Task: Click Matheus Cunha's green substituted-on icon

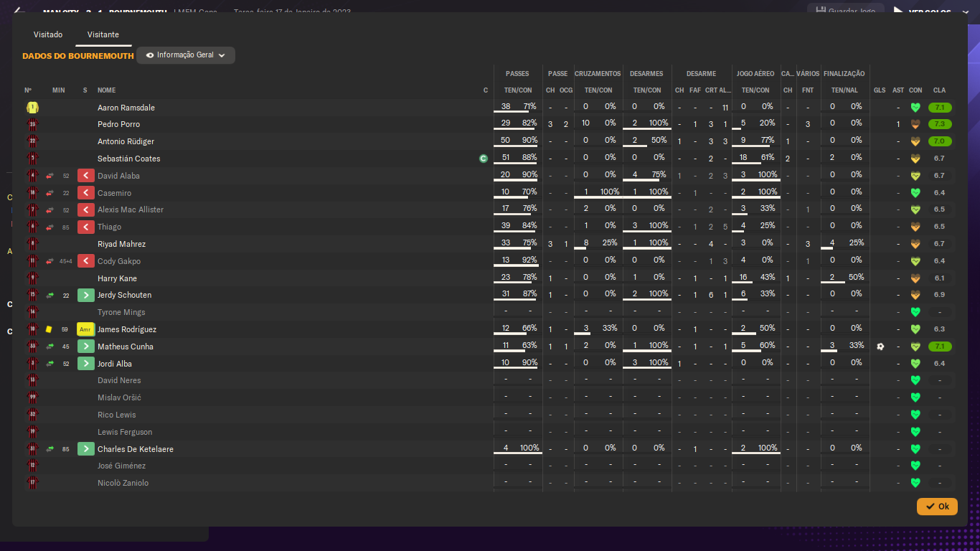Action: (x=86, y=347)
